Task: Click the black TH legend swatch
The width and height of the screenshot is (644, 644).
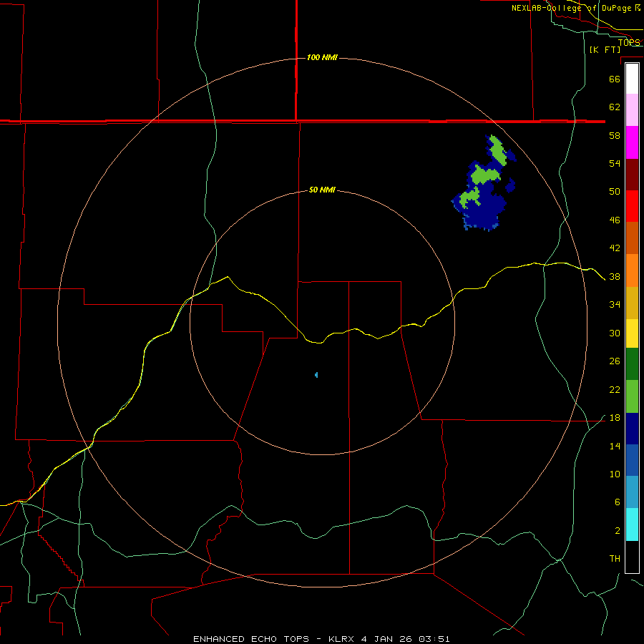Action: [x=632, y=557]
